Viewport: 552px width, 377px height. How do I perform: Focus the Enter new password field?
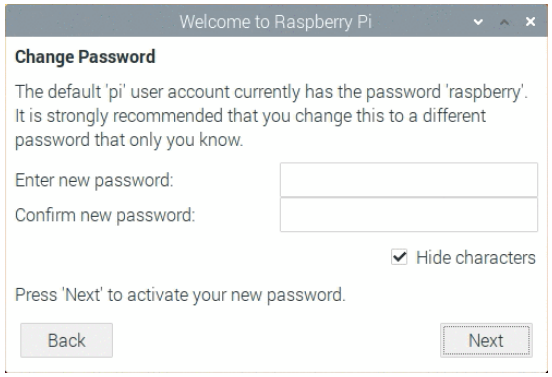click(x=409, y=180)
